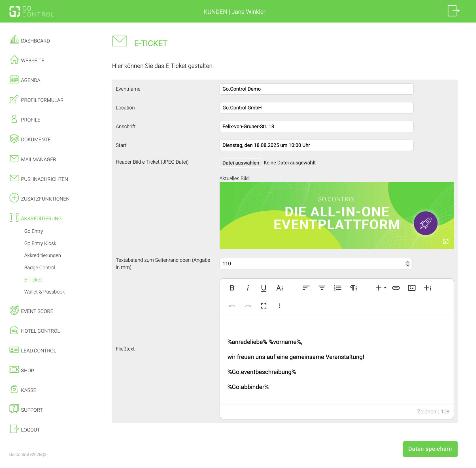
Task: Toggle underline formatting in editor
Action: (x=264, y=288)
